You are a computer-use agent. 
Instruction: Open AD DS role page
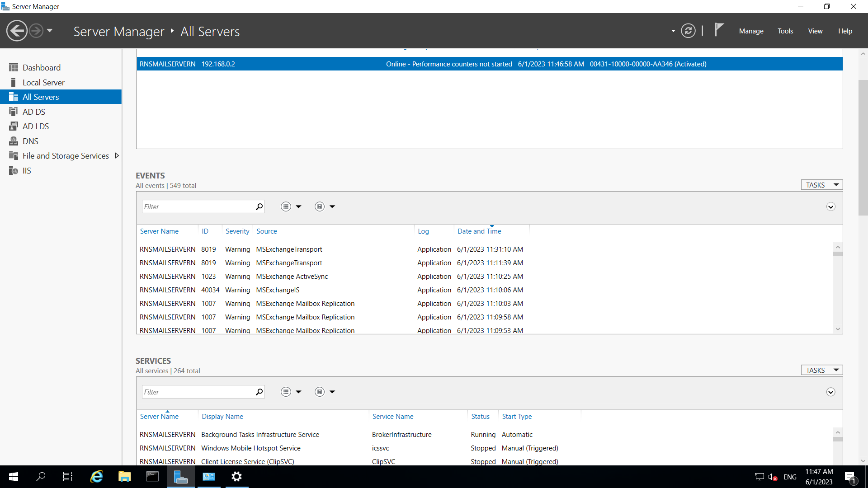tap(61, 112)
